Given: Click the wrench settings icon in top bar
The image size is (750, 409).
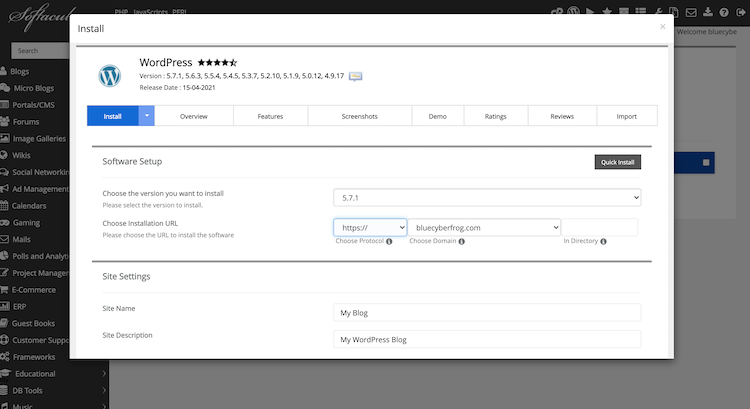Looking at the screenshot, I should point(658,12).
